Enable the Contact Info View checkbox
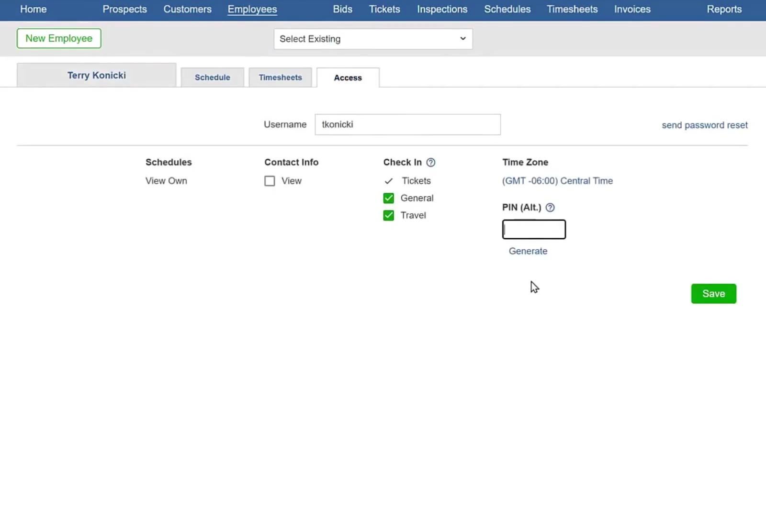 coord(270,181)
